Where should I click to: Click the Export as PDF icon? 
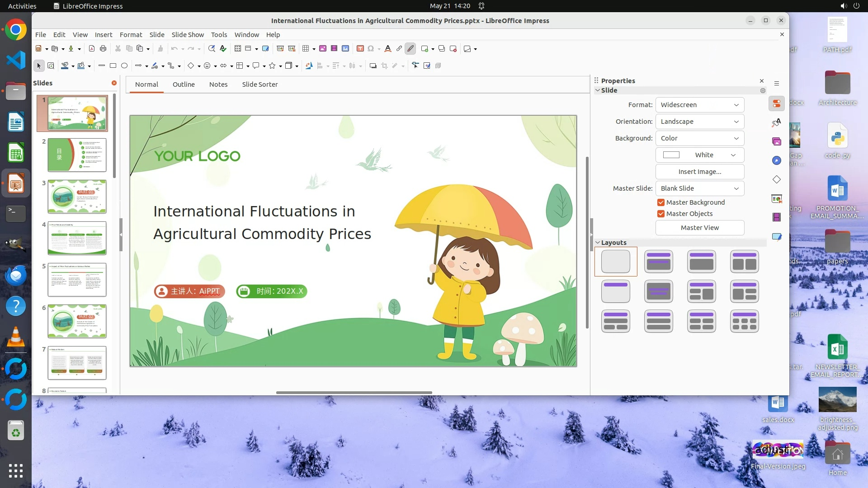[x=92, y=49]
